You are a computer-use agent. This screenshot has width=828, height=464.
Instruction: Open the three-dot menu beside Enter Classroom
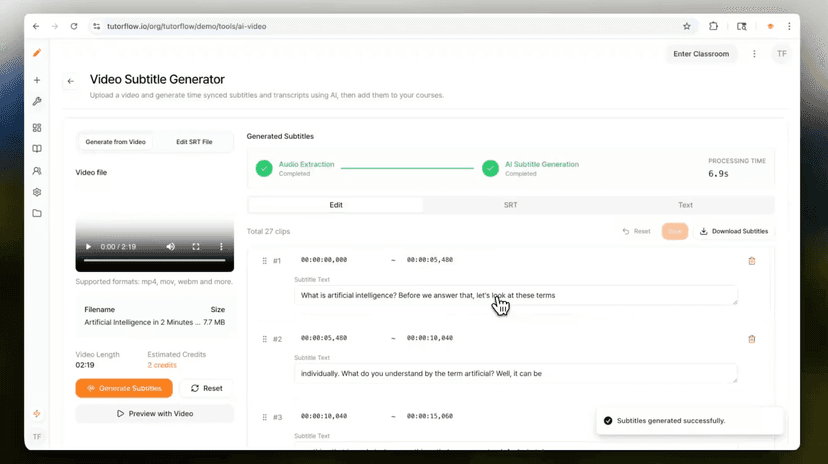point(754,54)
